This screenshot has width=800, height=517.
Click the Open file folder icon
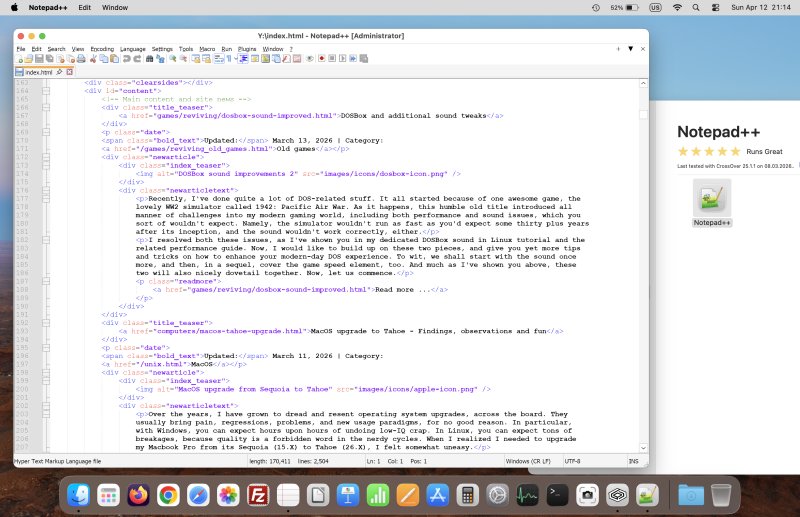[x=28, y=59]
